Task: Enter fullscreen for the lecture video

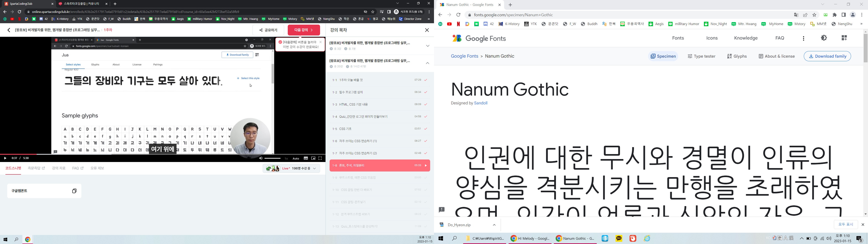Action: click(320, 158)
